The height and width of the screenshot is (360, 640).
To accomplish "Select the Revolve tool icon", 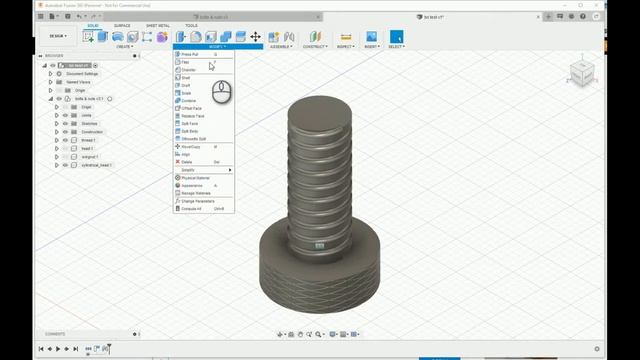I will coord(118,37).
